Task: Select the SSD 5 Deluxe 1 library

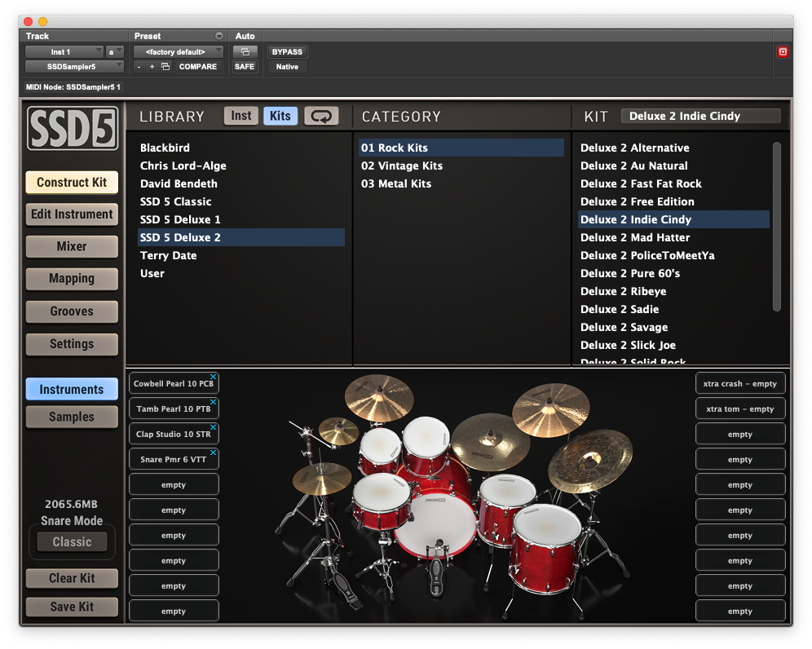Action: tap(241, 219)
